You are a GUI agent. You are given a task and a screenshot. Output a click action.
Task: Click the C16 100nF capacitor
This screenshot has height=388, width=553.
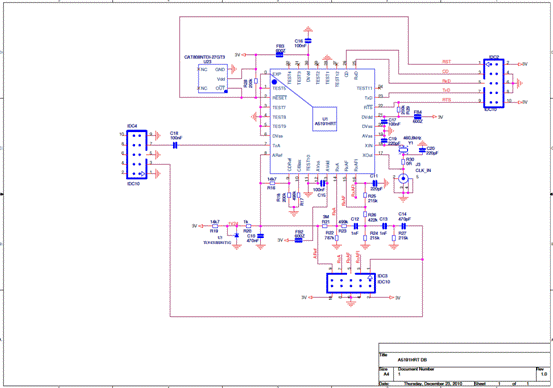(308, 40)
